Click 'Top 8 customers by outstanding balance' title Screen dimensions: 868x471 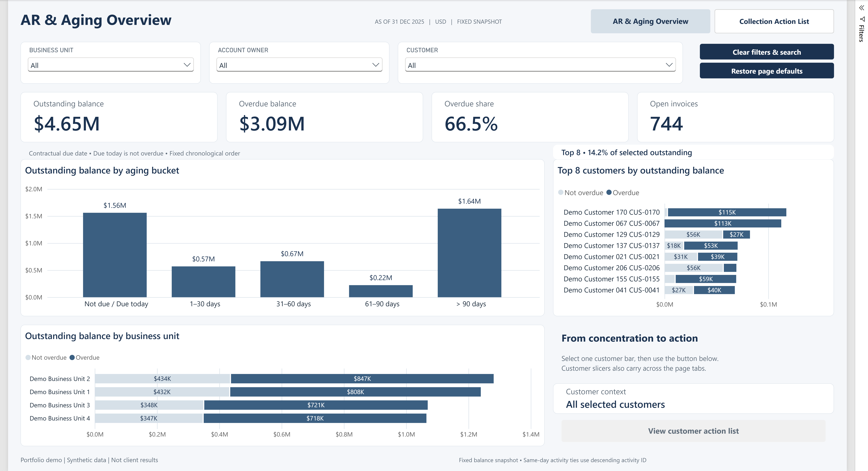[641, 170]
